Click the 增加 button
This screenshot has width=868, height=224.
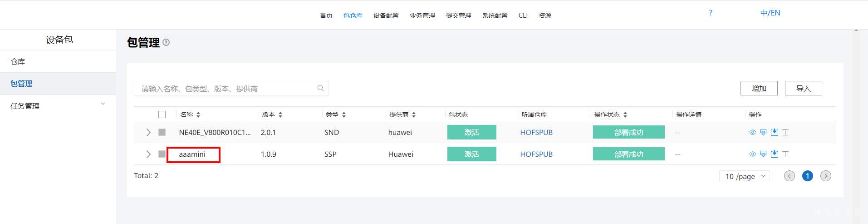coord(759,88)
